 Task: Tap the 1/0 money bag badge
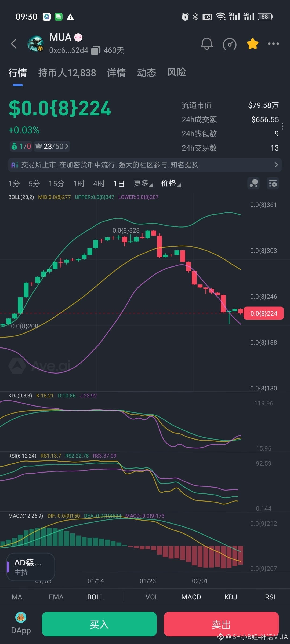point(21,146)
